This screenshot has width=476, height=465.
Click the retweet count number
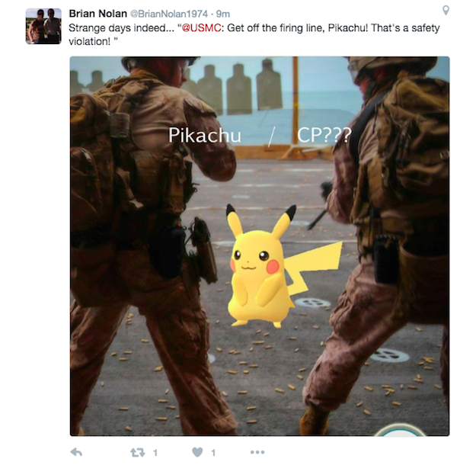[x=155, y=453]
